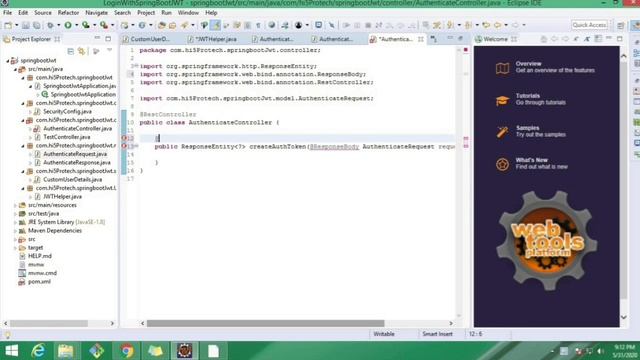The image size is (640, 360).
Task: Select pom.xml in Project Explorer
Action: pos(39,282)
